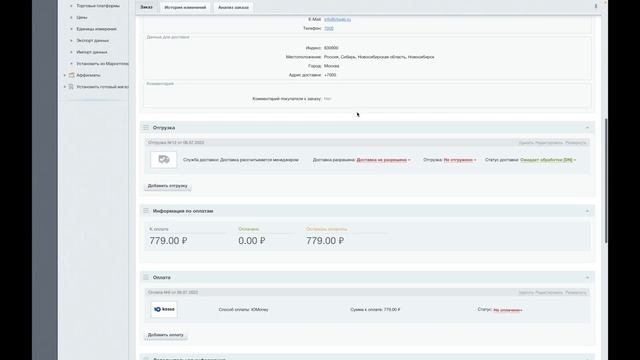Open the Не оплачено status dropdown
640x360 pixels.
pos(508,310)
